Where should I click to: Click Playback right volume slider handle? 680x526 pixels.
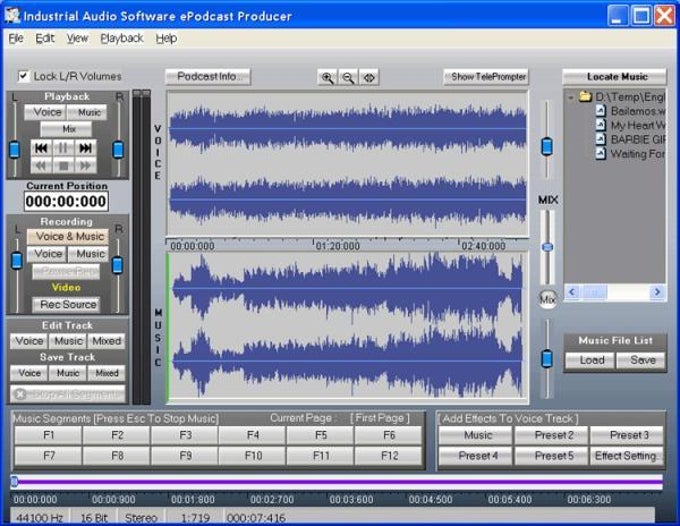(118, 150)
